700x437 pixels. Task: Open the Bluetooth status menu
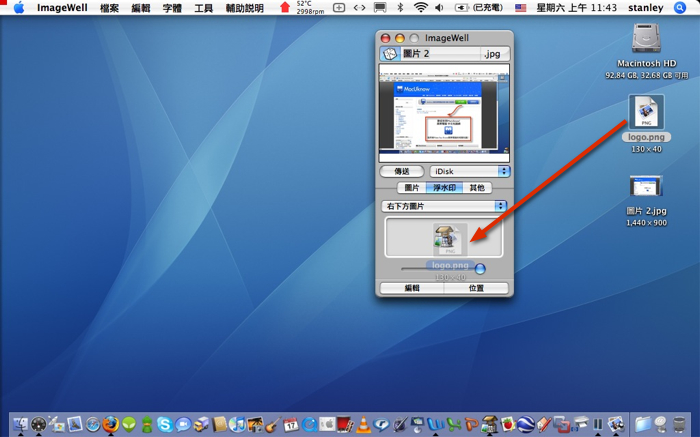click(x=400, y=7)
